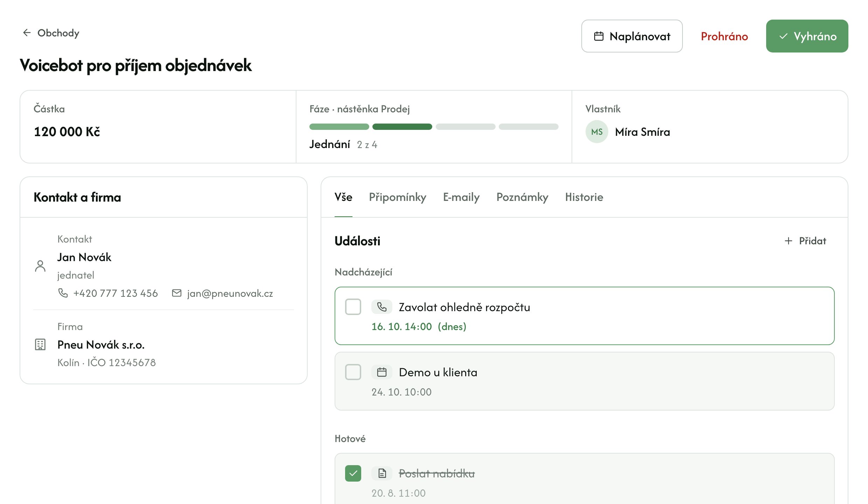The height and width of the screenshot is (504, 868).
Task: Click the Události heading
Action: coord(357,241)
